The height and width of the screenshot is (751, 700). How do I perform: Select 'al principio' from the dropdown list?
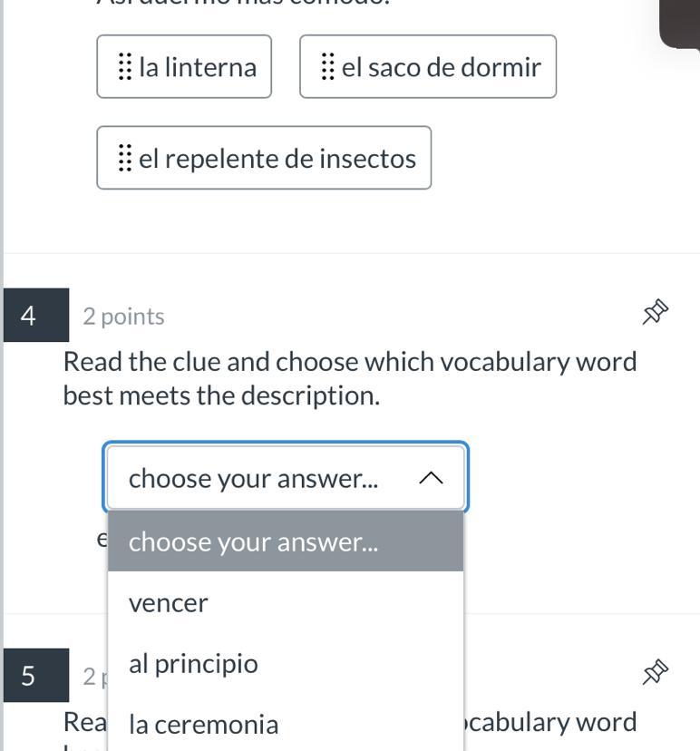coord(193,664)
